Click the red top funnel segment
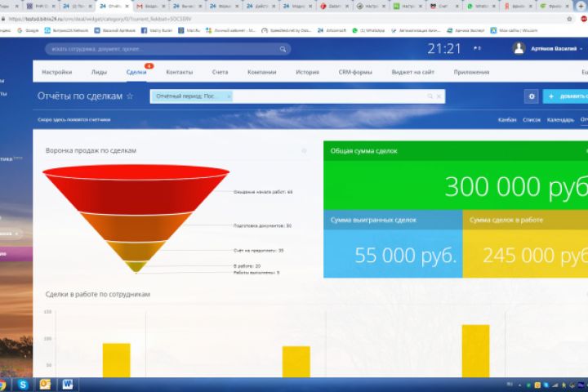 coord(136,191)
